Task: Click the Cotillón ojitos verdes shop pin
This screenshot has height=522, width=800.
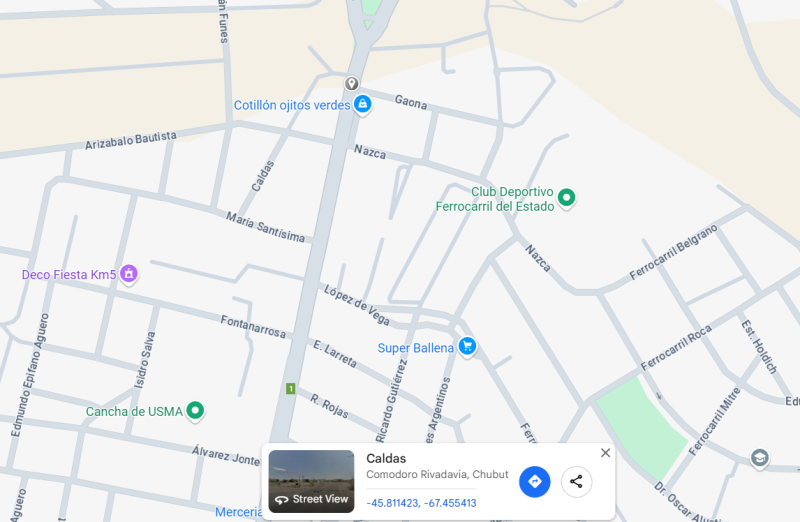Action: click(362, 104)
